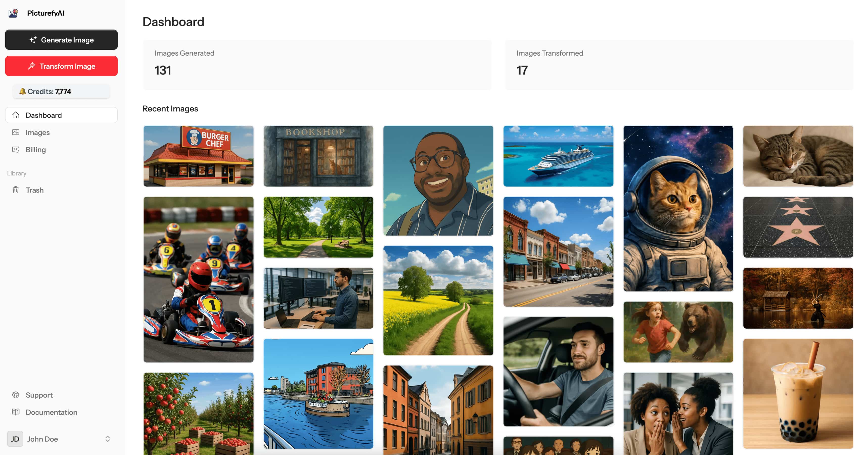The height and width of the screenshot is (455, 868).
Task: Open the Images section
Action: [x=38, y=132]
